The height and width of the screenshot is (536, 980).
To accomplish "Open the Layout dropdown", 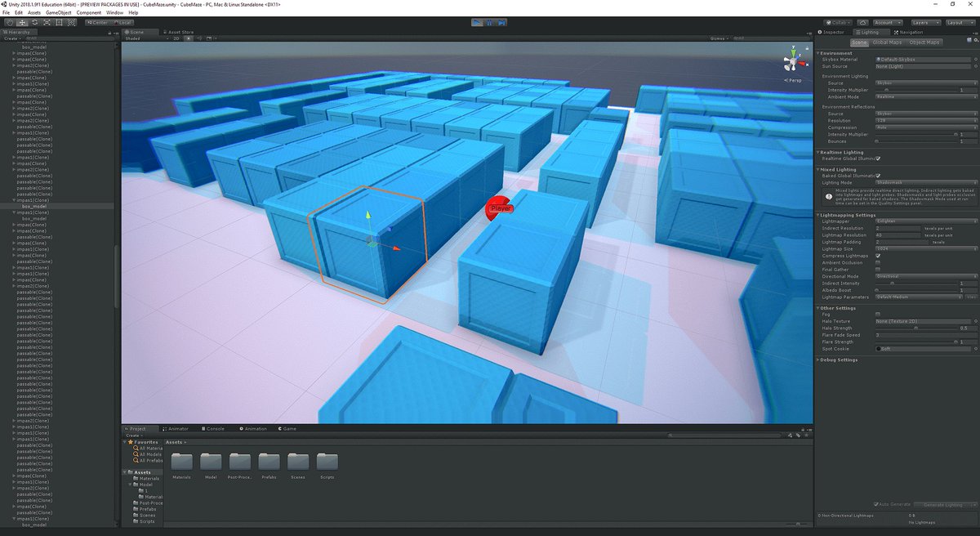I will pos(960,22).
